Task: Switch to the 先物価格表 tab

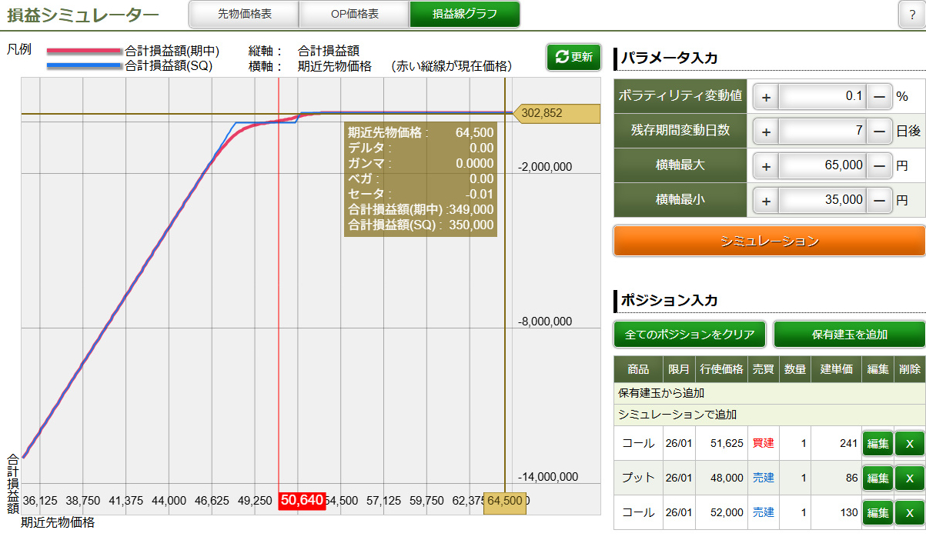Action: click(x=244, y=14)
